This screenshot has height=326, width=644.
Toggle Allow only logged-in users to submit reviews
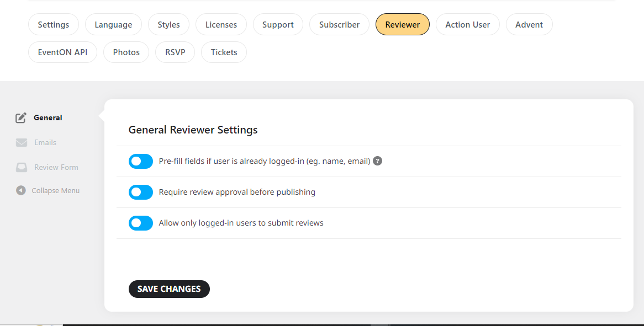pyautogui.click(x=141, y=223)
